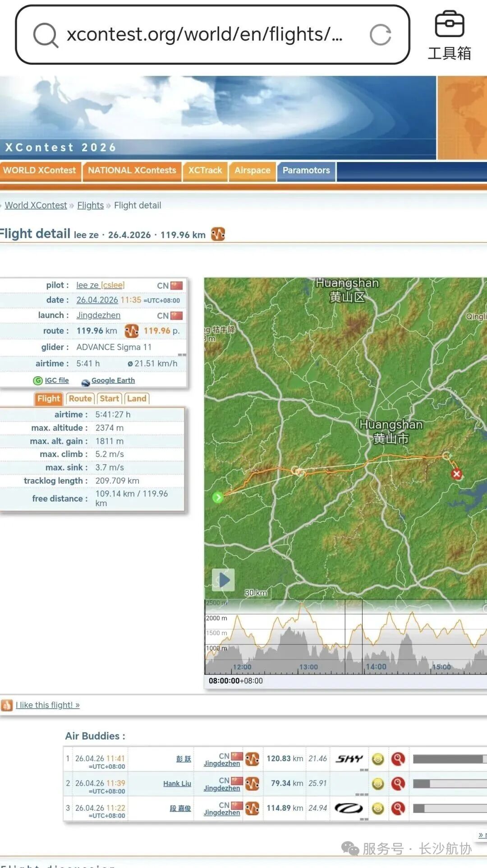The image size is (487, 868).
Task: Follow the World XContest breadcrumb link
Action: [36, 205]
